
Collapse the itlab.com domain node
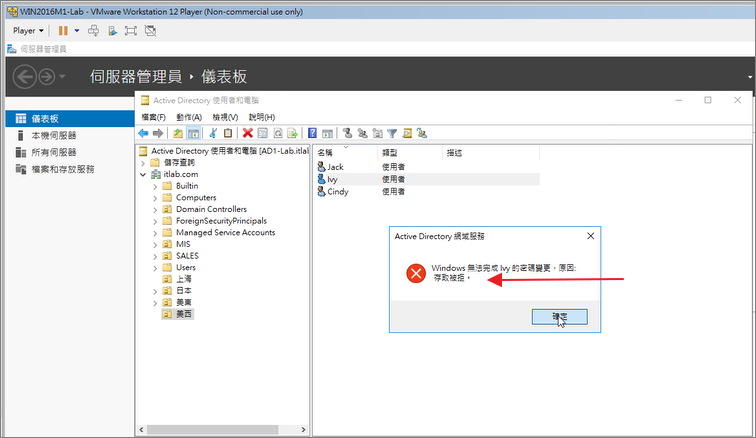[x=143, y=174]
